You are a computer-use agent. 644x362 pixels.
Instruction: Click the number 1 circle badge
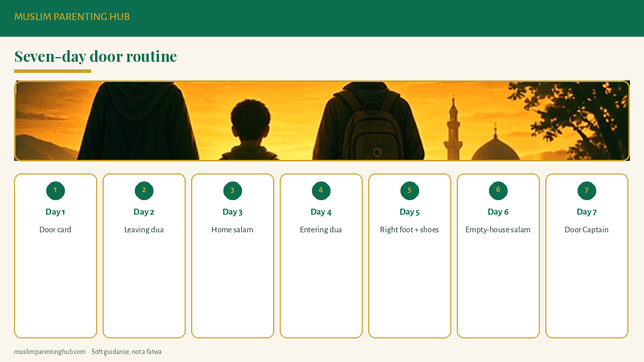55,191
